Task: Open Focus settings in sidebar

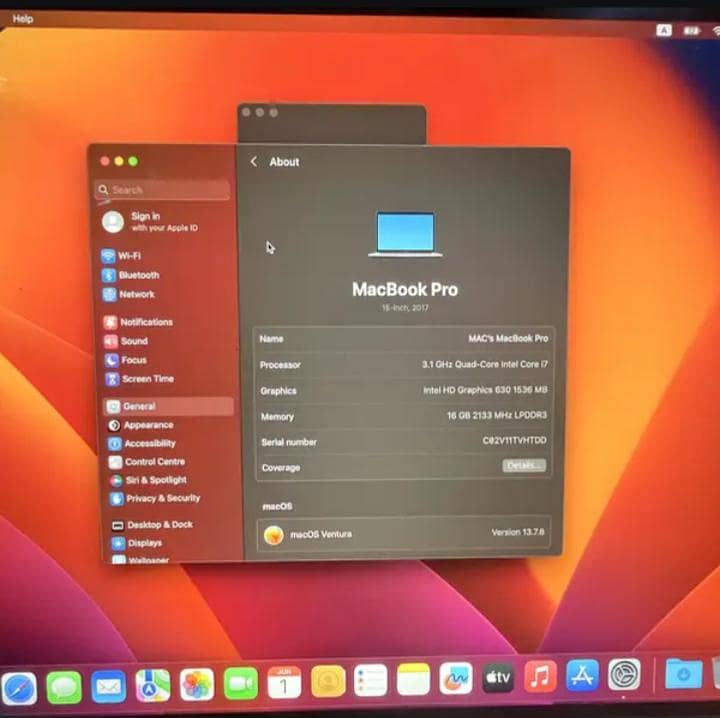Action: point(126,360)
